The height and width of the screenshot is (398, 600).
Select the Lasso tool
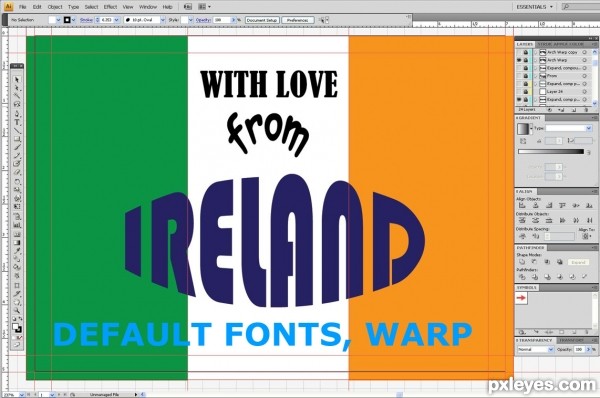click(16, 104)
